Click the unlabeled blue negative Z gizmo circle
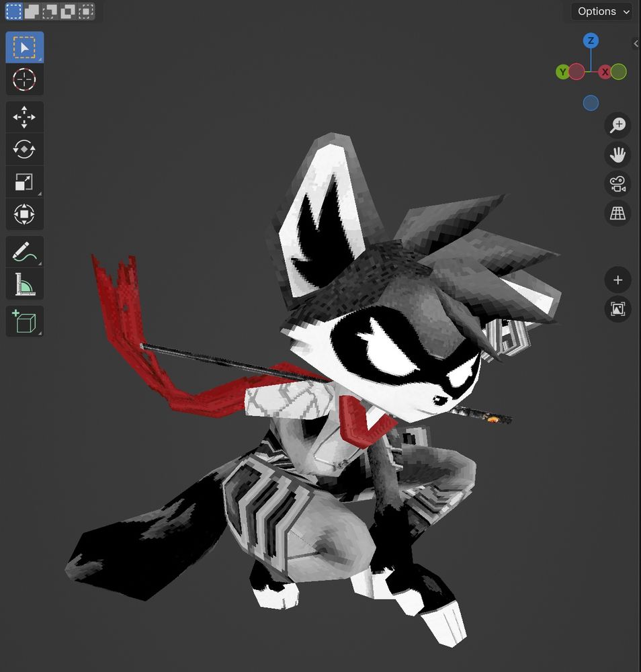Viewport: 641px width, 672px height. [591, 103]
